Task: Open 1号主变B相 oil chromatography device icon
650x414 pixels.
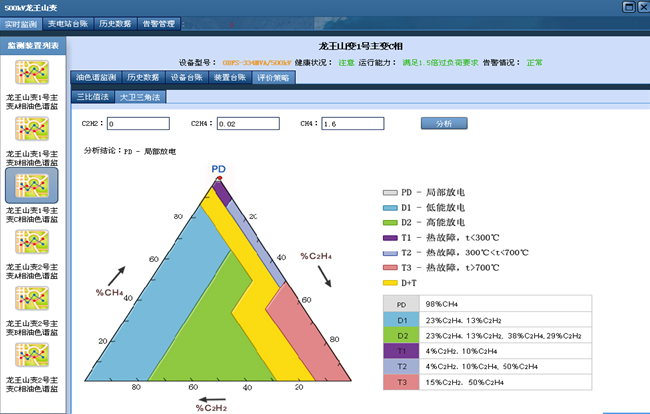Action: click(x=32, y=130)
